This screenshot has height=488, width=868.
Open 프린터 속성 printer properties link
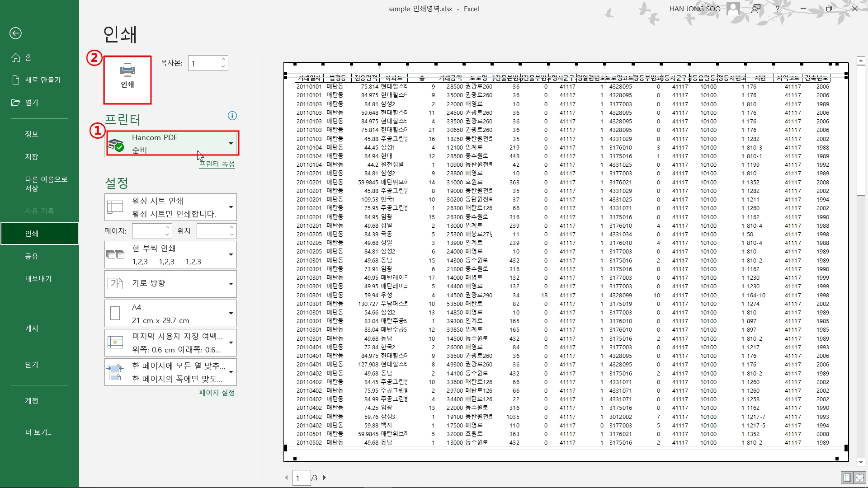click(x=217, y=164)
